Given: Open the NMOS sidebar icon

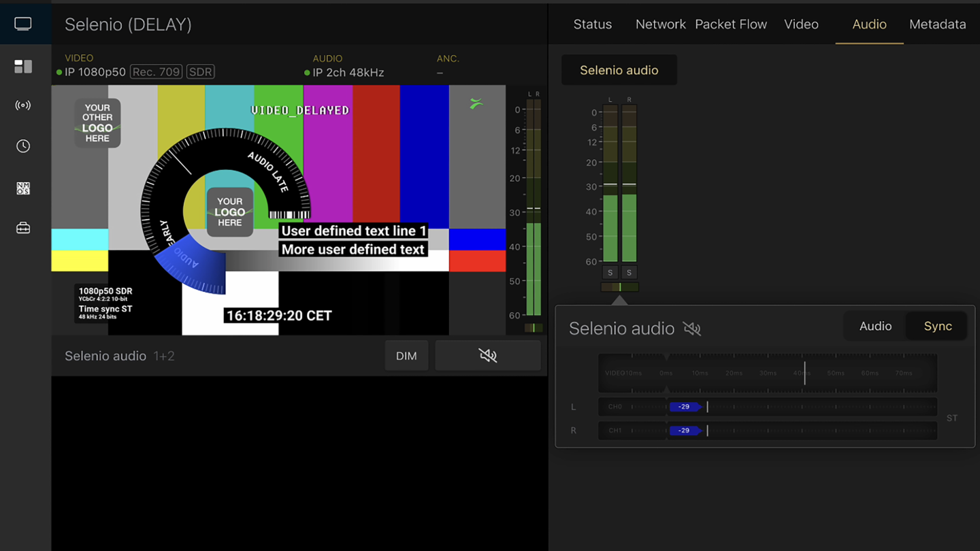Looking at the screenshot, I should (x=23, y=188).
